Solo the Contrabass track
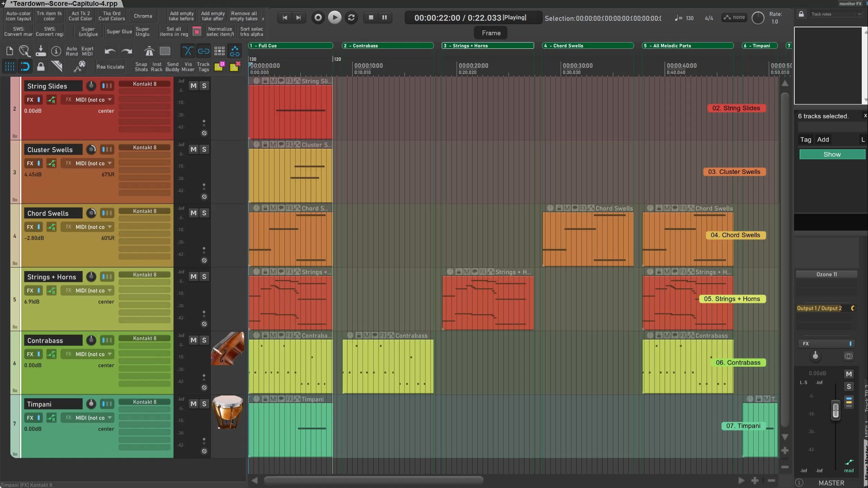Image resolution: width=868 pixels, height=488 pixels. [x=204, y=340]
